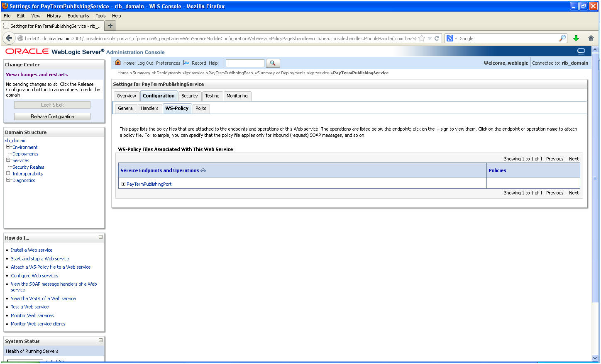This screenshot has width=601, height=364.
Task: Open the File menu
Action: [x=7, y=16]
